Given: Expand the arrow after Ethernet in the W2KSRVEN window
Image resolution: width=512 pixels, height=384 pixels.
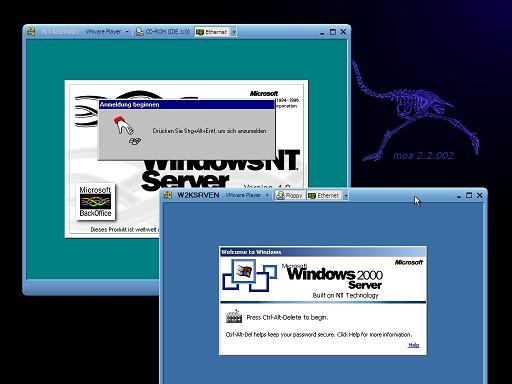Looking at the screenshot, I should pos(346,196).
